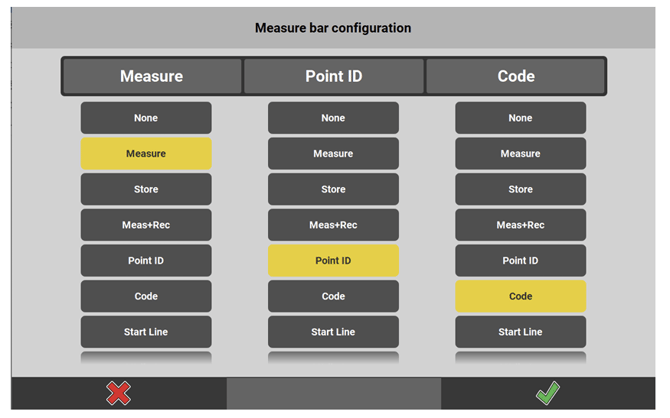Select the Code column header tab

tap(516, 76)
